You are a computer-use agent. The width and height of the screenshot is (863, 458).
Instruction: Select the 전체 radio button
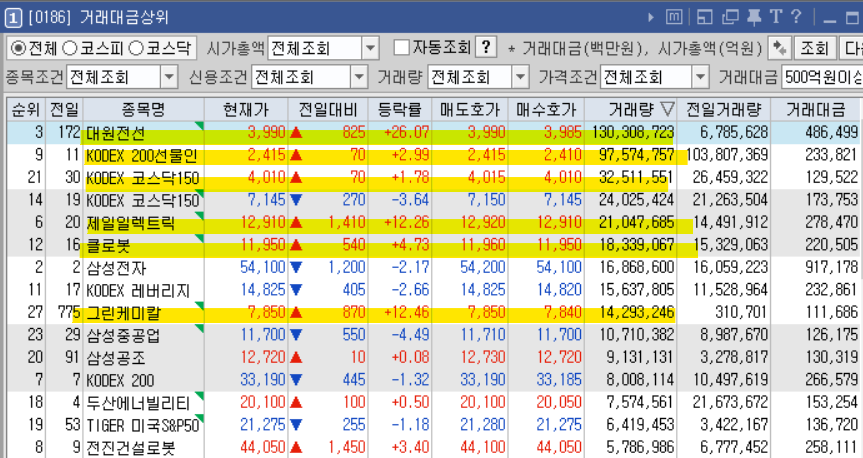[18, 48]
